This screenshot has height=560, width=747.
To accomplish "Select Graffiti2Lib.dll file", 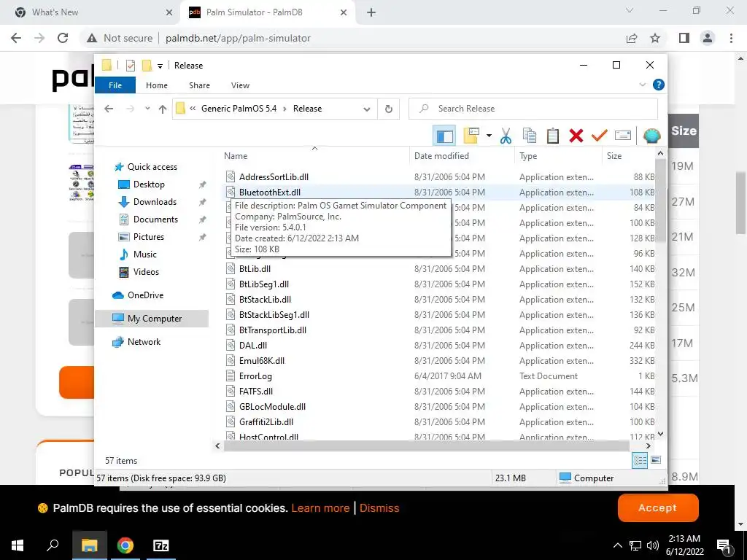I will 266,422.
